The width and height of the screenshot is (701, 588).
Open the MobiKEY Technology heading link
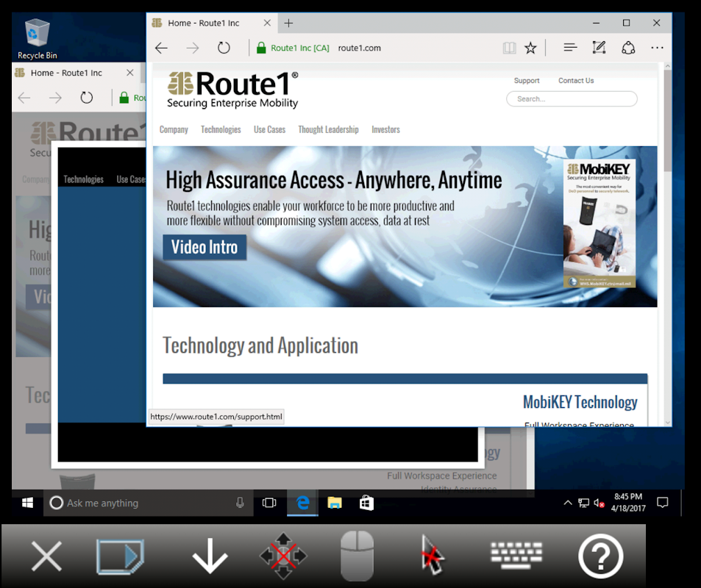pyautogui.click(x=580, y=402)
